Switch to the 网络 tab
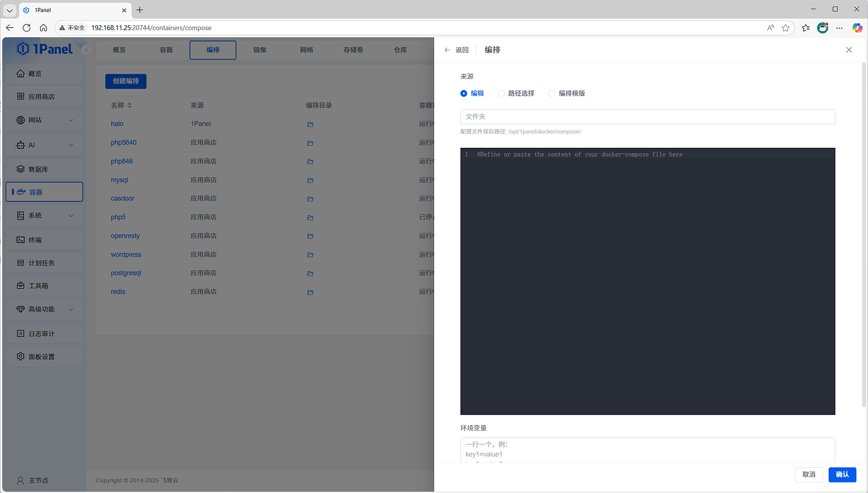 point(306,50)
